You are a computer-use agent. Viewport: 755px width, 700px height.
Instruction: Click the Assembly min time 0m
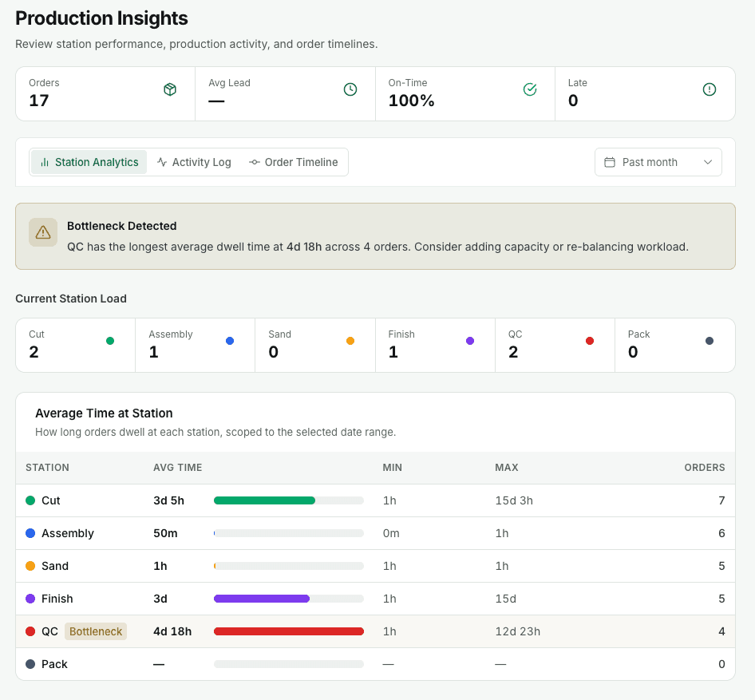click(391, 533)
